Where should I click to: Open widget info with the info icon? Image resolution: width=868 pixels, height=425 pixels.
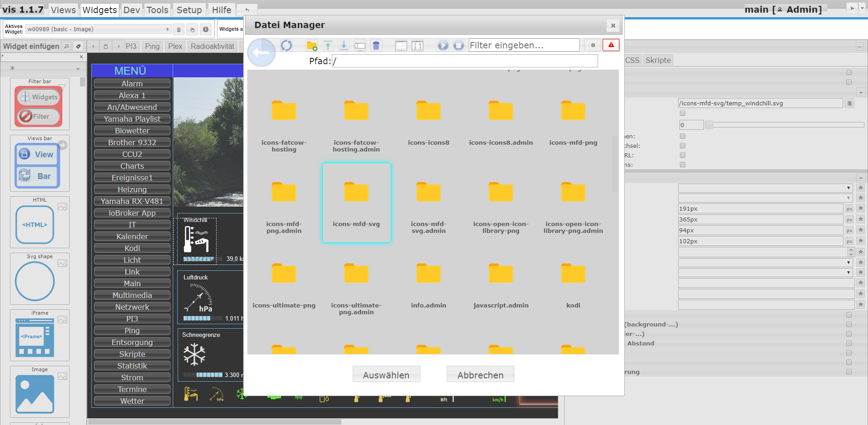coord(206,29)
